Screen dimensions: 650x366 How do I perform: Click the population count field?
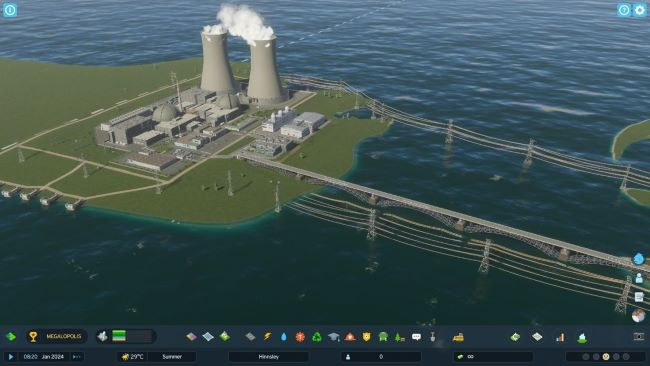(381, 356)
